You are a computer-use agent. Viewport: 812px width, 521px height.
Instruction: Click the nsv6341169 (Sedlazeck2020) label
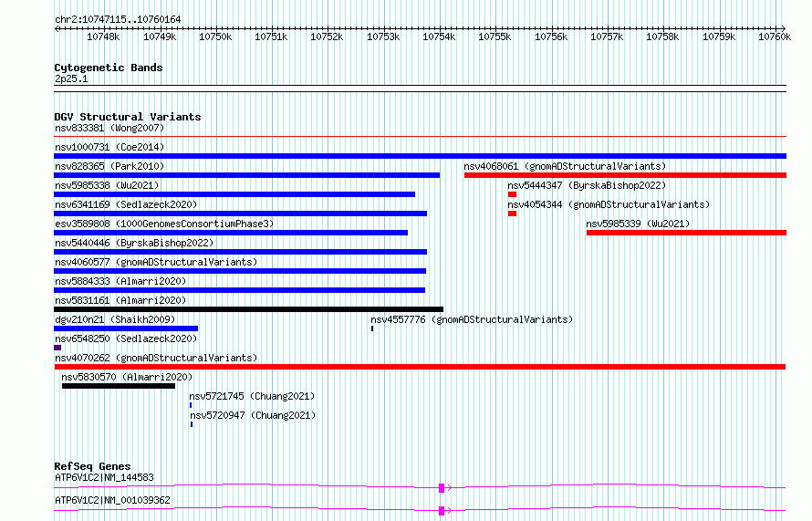126,204
